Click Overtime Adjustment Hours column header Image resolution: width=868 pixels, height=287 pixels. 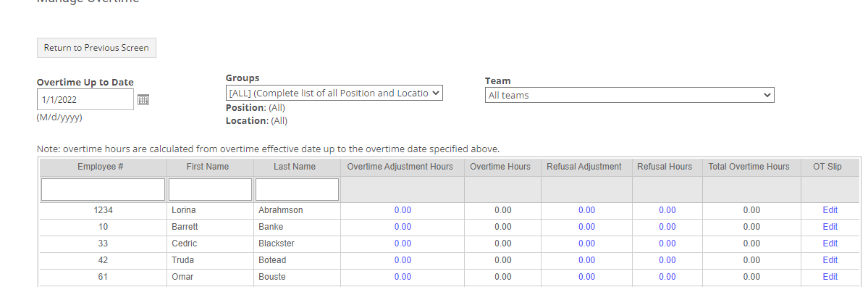point(400,167)
